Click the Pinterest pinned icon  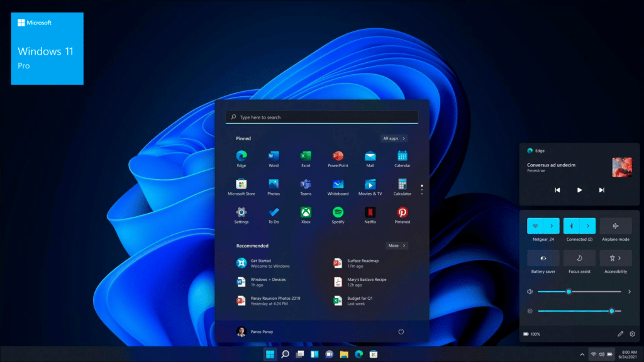point(402,212)
